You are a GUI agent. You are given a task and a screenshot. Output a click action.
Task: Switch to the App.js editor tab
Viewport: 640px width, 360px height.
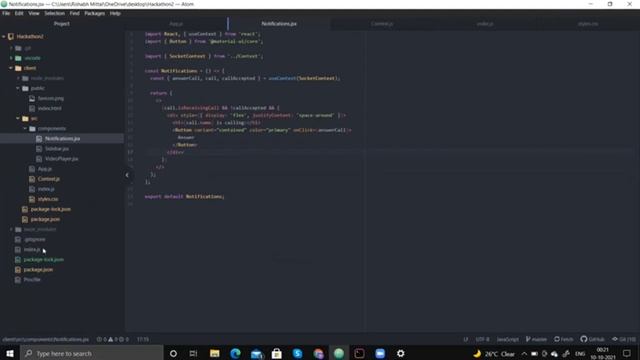[x=176, y=24]
